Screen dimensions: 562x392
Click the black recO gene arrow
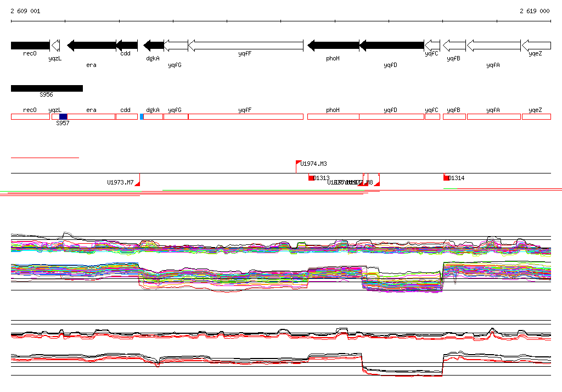coord(31,46)
